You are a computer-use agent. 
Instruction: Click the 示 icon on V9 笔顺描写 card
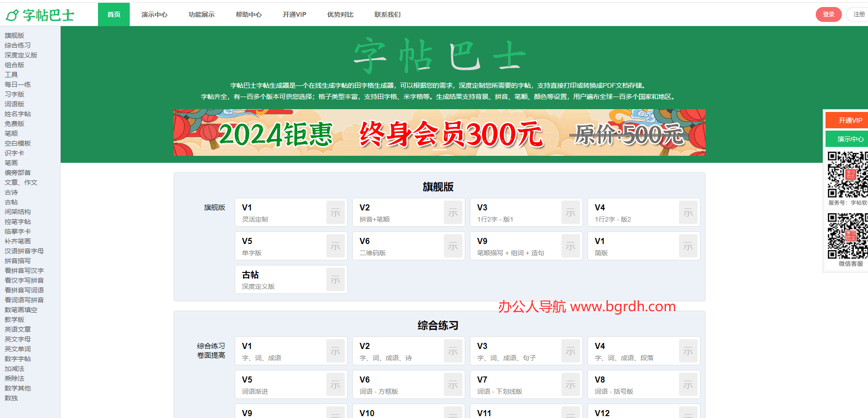(x=570, y=246)
